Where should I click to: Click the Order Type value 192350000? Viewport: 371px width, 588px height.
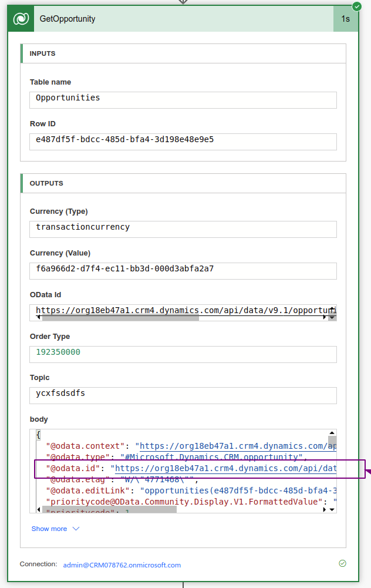183,354
